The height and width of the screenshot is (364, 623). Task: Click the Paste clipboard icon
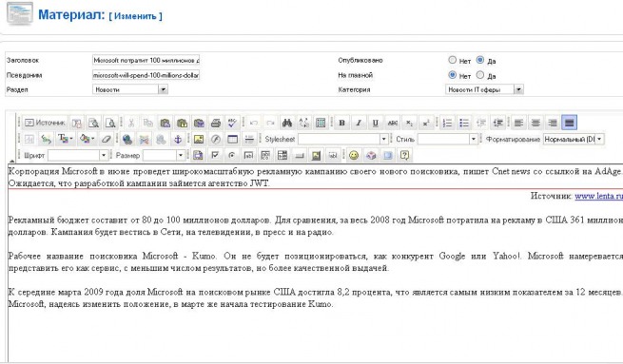pyautogui.click(x=165, y=123)
